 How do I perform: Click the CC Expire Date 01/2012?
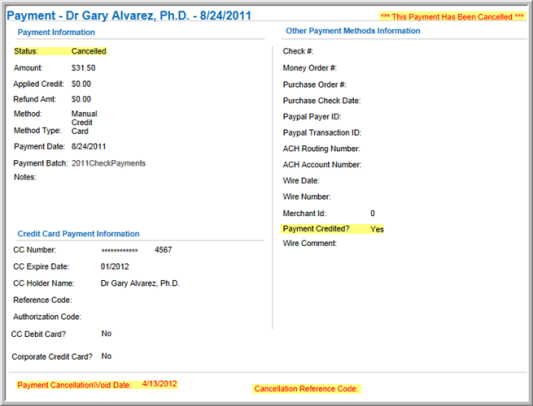pyautogui.click(x=115, y=267)
